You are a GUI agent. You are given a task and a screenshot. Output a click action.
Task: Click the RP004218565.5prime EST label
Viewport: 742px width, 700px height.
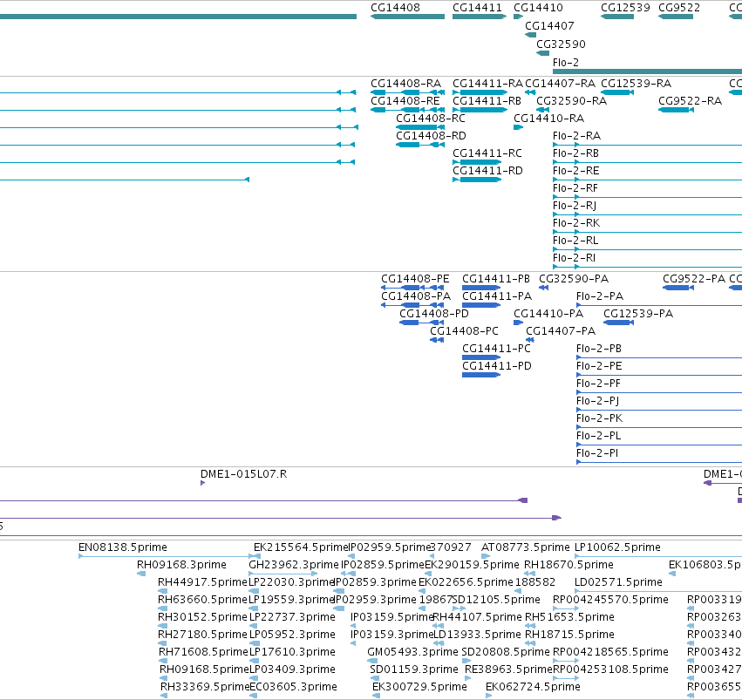tap(610, 652)
